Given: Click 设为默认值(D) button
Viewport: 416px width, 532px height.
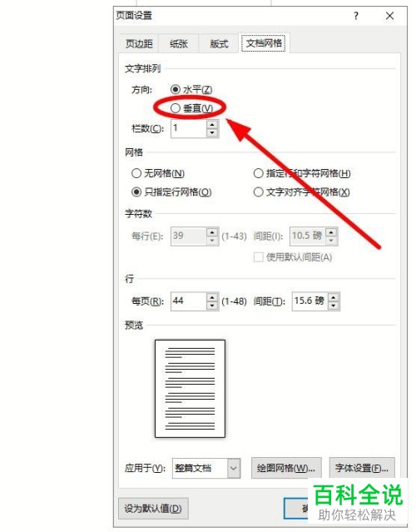Looking at the screenshot, I should pyautogui.click(x=153, y=508).
